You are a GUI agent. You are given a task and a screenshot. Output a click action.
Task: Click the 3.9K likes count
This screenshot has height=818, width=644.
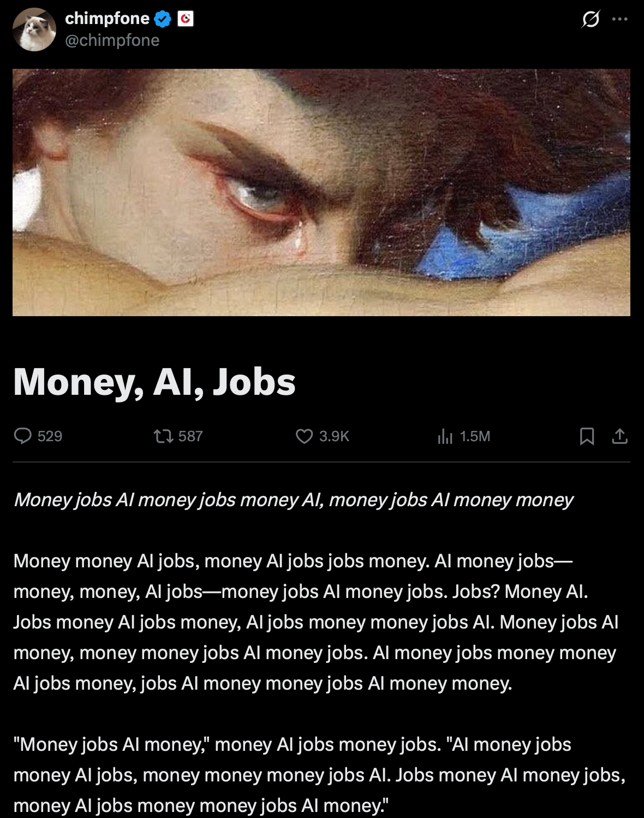click(334, 436)
